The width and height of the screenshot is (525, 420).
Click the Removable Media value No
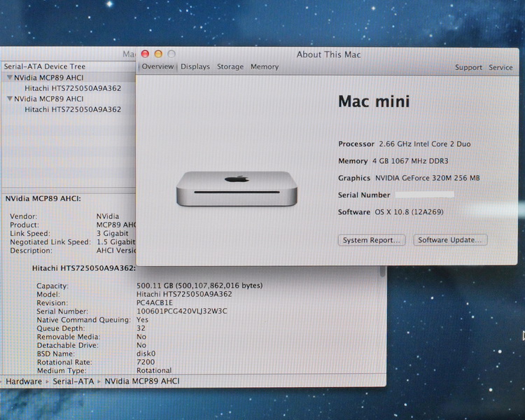coord(141,337)
